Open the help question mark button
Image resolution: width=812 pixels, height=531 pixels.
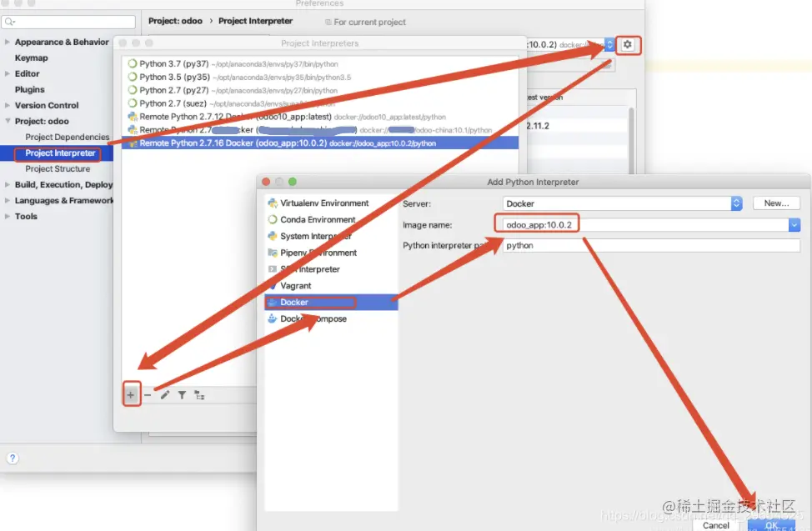[x=13, y=458]
